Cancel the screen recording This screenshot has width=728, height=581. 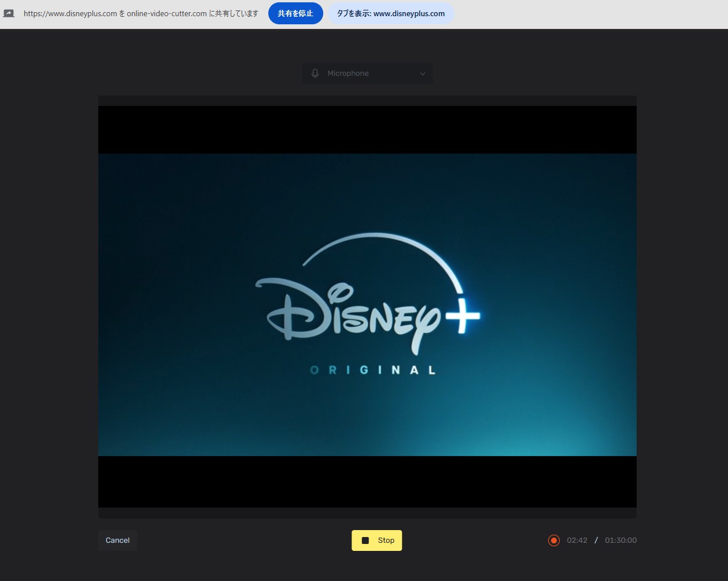coord(117,540)
